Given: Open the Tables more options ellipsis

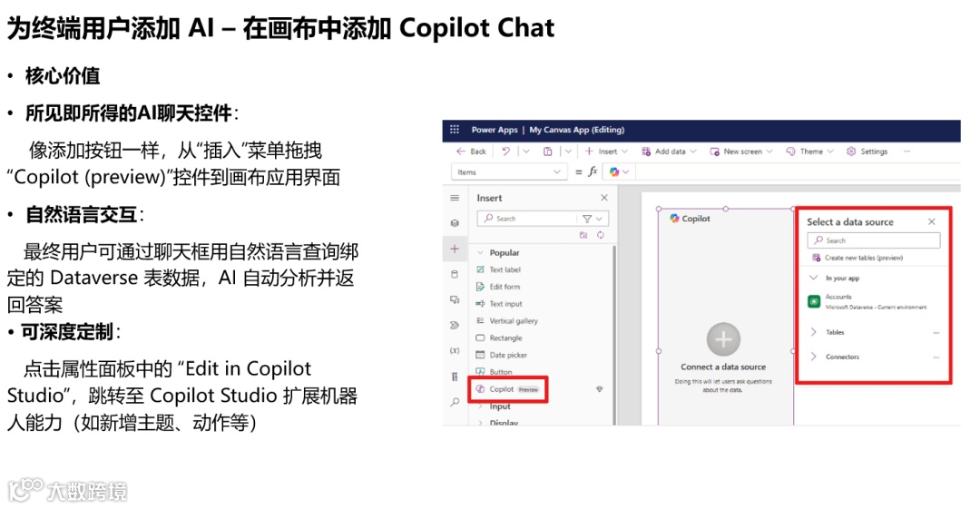Looking at the screenshot, I should coord(936,333).
